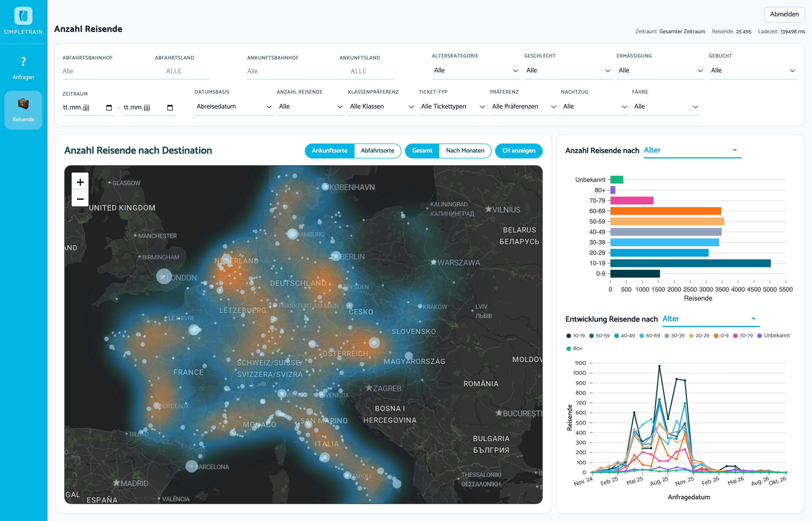Toggle the 30-39 legend series
812x521 pixels.
click(x=674, y=335)
